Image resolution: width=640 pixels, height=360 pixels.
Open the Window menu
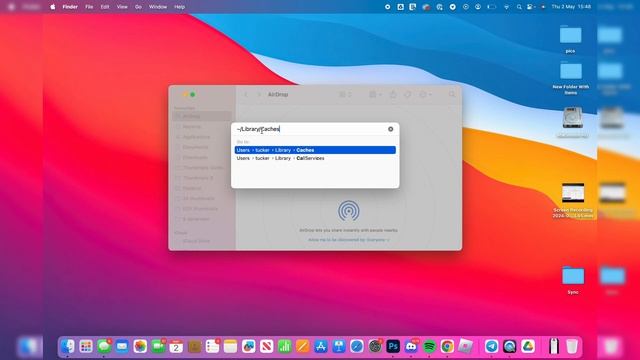tap(158, 7)
